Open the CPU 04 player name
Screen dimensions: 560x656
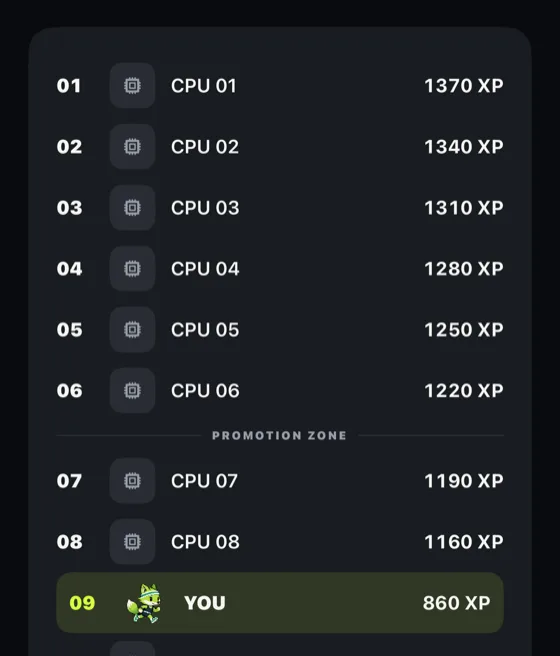coord(205,269)
